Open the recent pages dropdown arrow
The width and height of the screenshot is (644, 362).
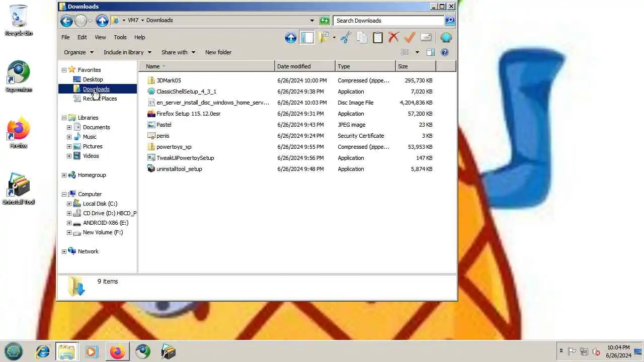coord(90,21)
